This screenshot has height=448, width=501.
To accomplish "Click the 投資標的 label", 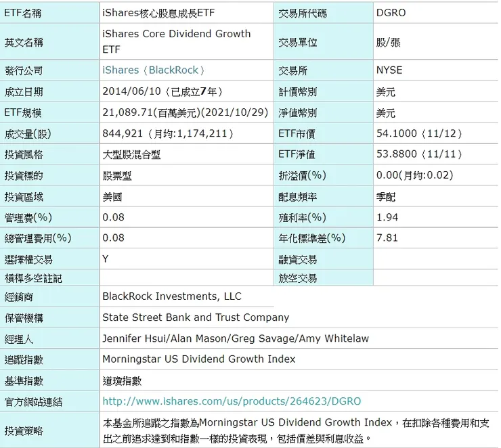I will point(23,176).
